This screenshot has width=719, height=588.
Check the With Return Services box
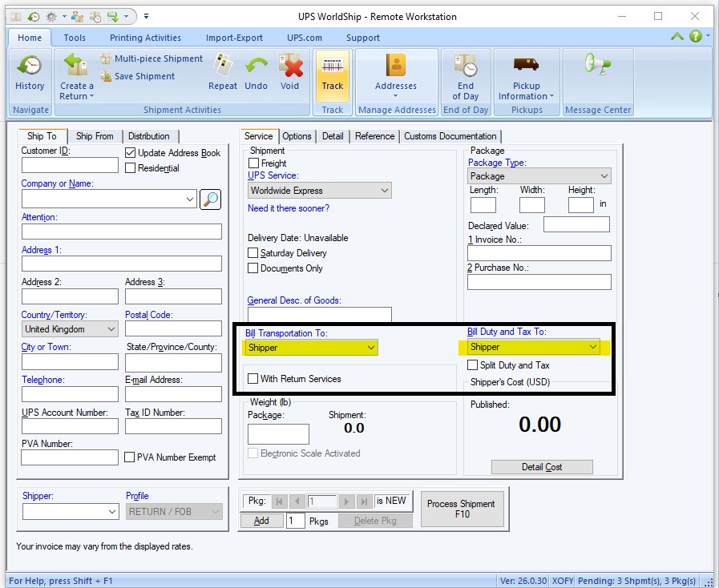click(253, 379)
